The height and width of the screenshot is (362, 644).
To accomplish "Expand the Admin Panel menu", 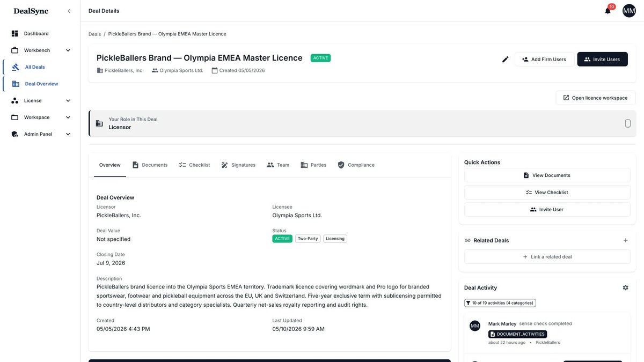I will [x=68, y=134].
